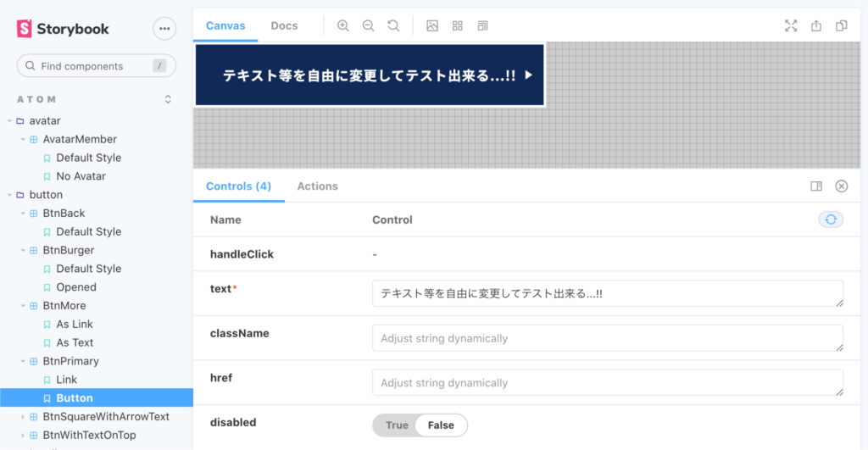Collapse the BtnMore arrow
Screen dimensions: 868x450
coord(23,306)
